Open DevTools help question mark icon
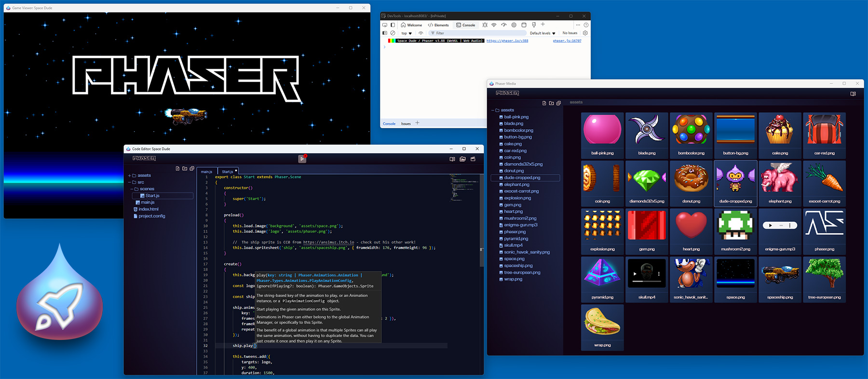The height and width of the screenshot is (379, 868). (x=586, y=25)
